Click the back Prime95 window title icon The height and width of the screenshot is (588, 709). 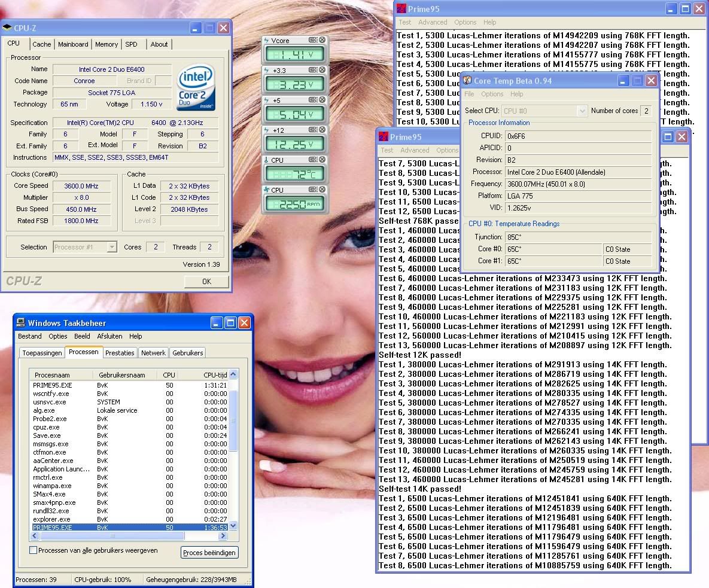point(401,8)
